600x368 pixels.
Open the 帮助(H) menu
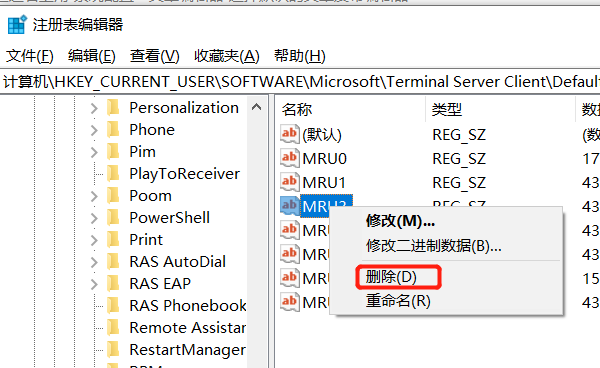click(300, 56)
